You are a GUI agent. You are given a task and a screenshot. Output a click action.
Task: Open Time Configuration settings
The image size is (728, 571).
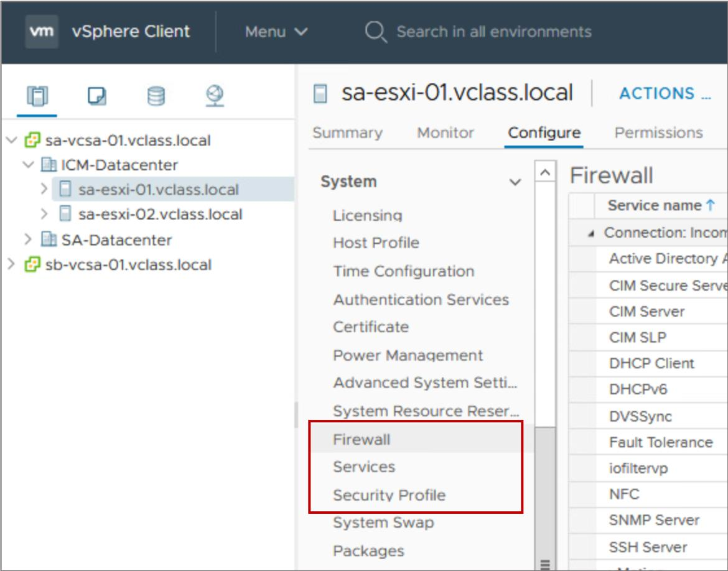coord(404,271)
